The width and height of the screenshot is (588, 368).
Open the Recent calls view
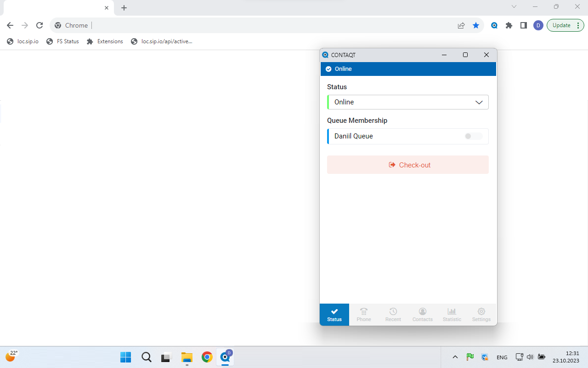[393, 314]
